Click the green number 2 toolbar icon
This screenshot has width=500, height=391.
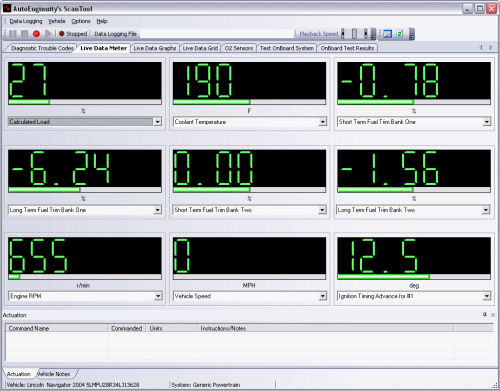click(400, 34)
